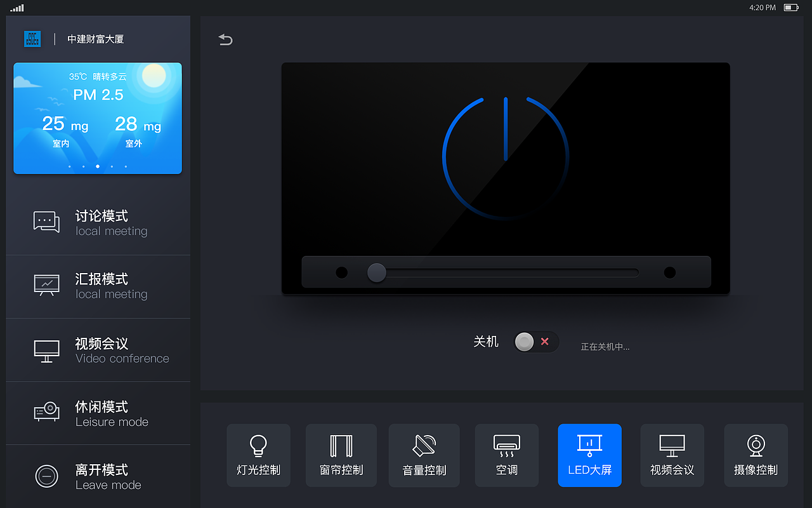
Task: Open 灯光控制 lighting control
Action: pos(258,455)
